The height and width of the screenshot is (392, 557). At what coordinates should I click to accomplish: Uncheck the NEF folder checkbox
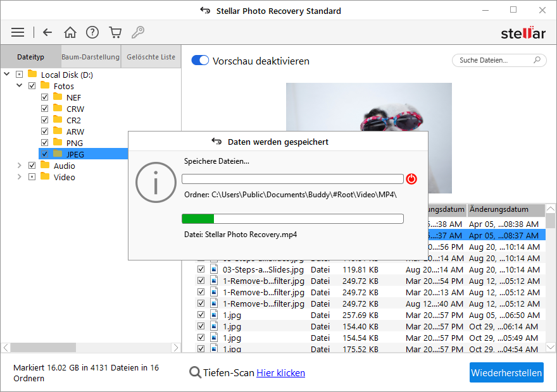[x=44, y=97]
